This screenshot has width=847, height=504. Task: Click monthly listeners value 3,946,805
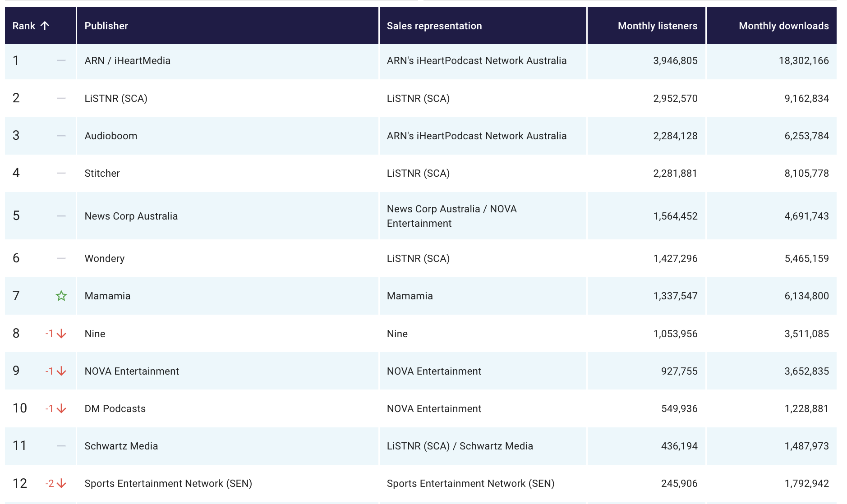(x=675, y=60)
